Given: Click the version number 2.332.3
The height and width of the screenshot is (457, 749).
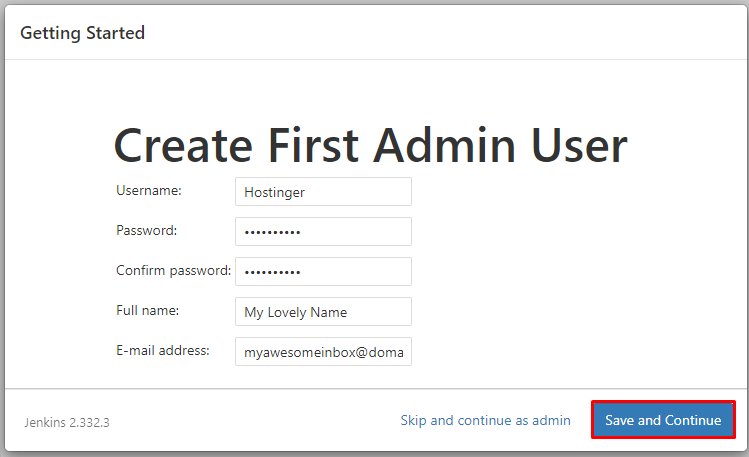Looking at the screenshot, I should click(91, 422).
